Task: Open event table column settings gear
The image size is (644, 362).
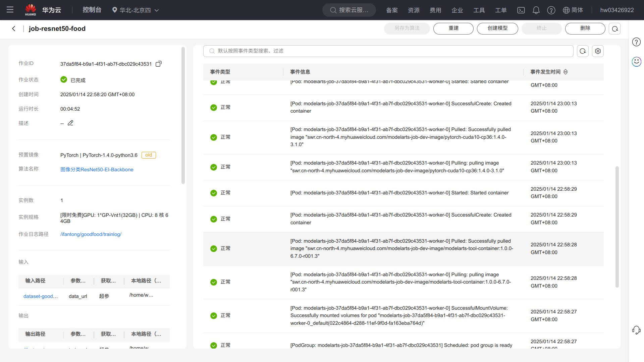Action: click(x=598, y=51)
